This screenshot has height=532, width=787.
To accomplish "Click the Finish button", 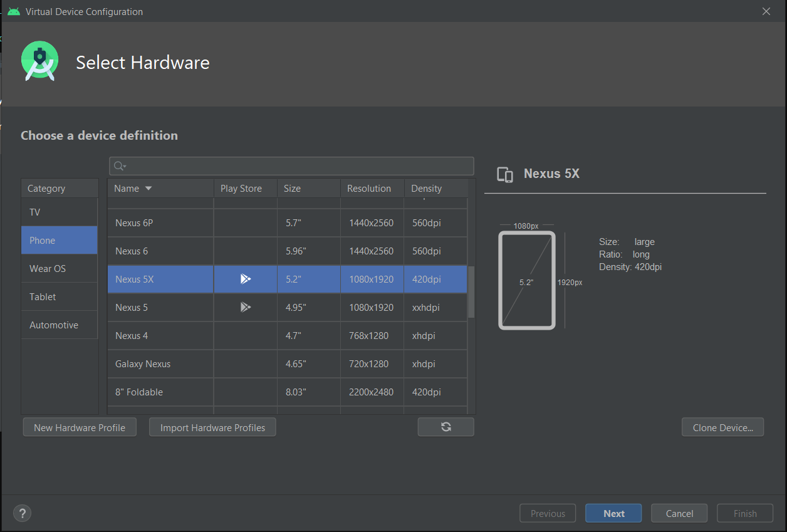I will pyautogui.click(x=745, y=513).
